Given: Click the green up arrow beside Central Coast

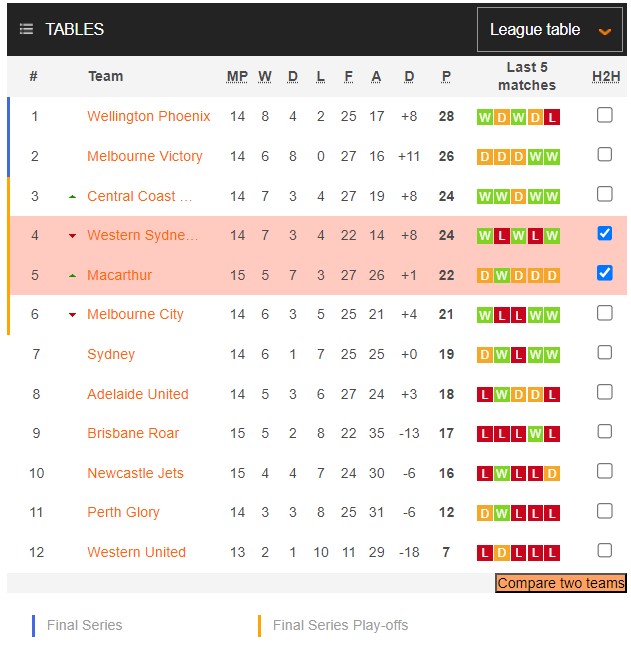Looking at the screenshot, I should (72, 196).
